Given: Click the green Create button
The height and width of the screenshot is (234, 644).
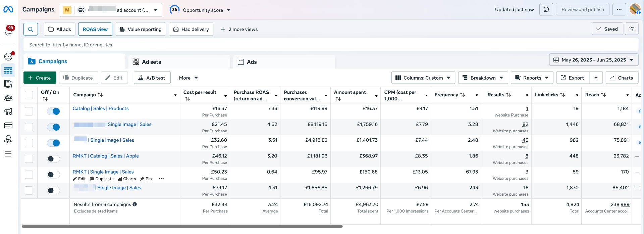Looking at the screenshot, I should 40,78.
